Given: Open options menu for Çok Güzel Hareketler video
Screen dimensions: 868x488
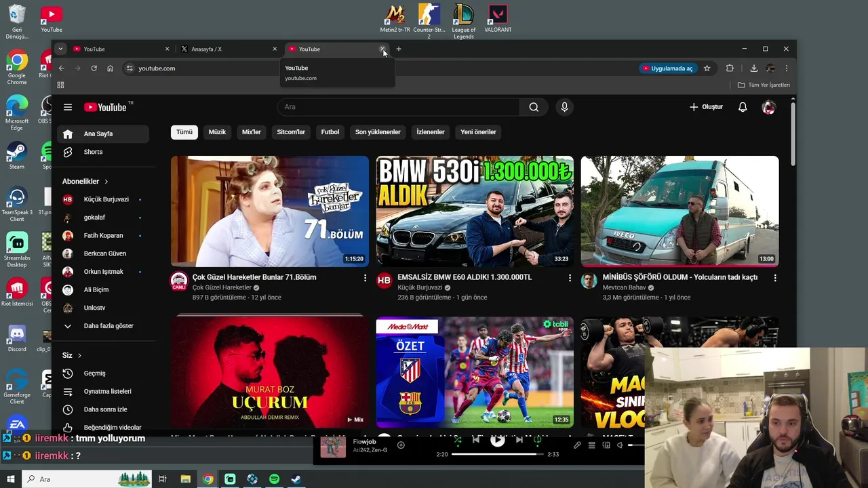Looking at the screenshot, I should point(365,278).
